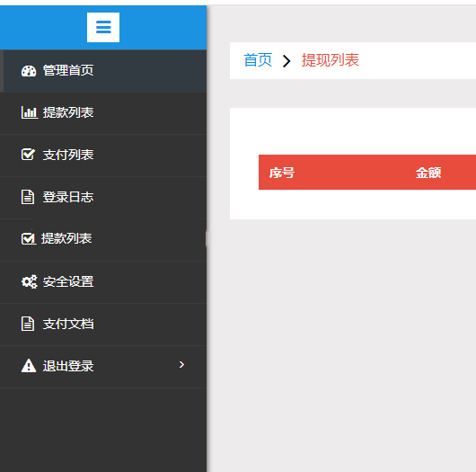Open the 安全设置 menu entry

point(103,282)
